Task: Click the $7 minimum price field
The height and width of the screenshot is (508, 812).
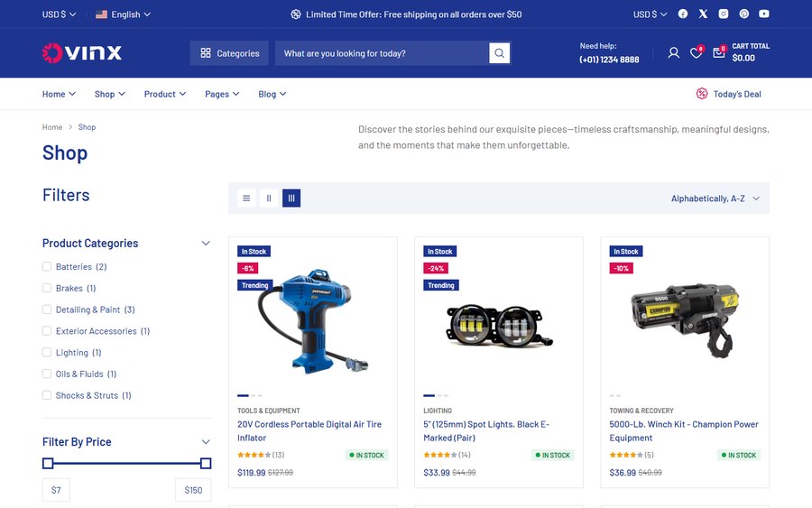Action: coord(56,490)
